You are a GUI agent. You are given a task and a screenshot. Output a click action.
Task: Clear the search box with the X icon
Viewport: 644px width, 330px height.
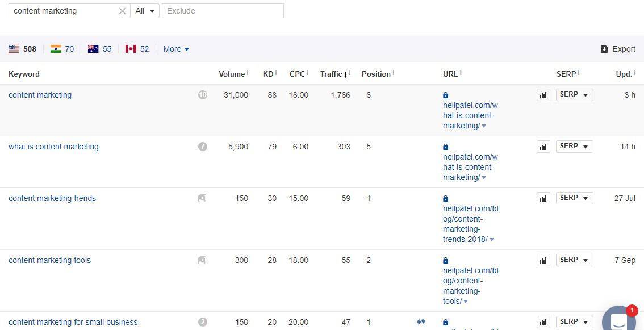122,10
